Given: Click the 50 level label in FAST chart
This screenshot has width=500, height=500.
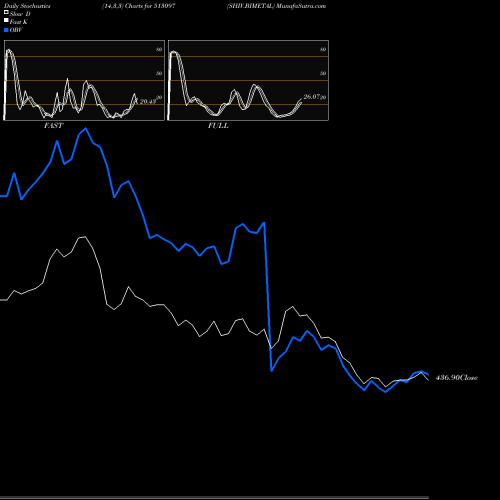Looking at the screenshot, I should coord(159,73).
